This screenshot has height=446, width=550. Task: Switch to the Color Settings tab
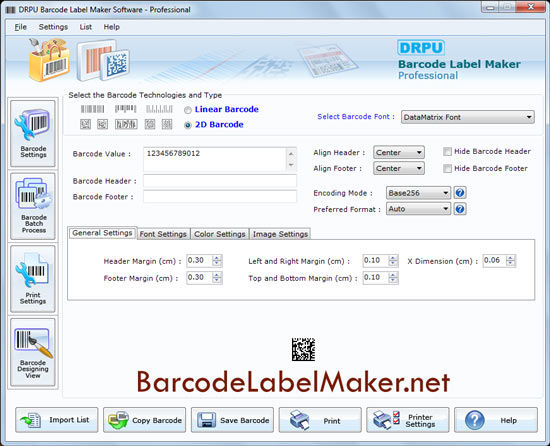pyautogui.click(x=220, y=234)
